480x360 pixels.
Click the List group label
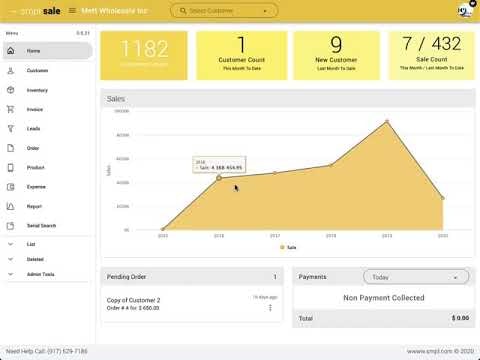pos(31,244)
